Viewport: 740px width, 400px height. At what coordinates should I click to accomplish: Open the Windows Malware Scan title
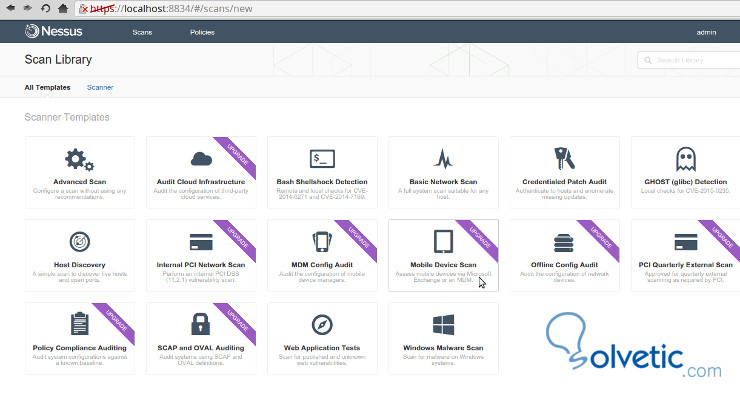(443, 348)
